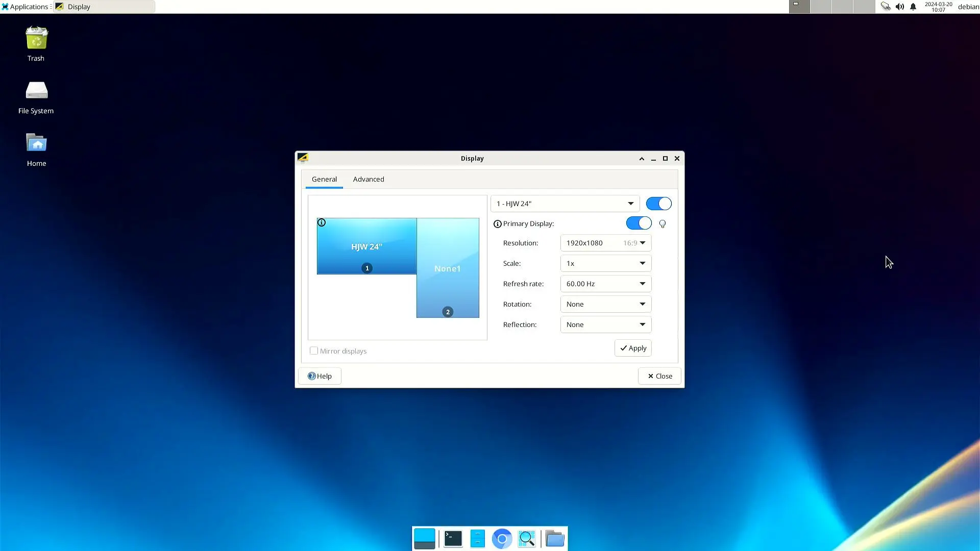Click the network/connectivity icon in tray
980x551 pixels.
point(886,6)
